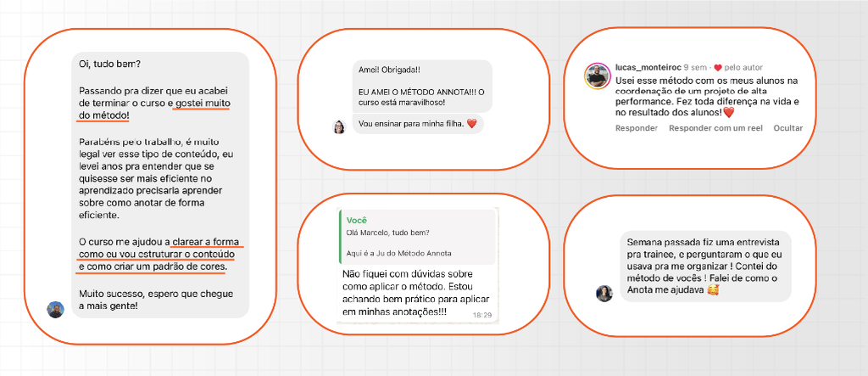Select 'Responder com um reel' option

pyautogui.click(x=715, y=128)
